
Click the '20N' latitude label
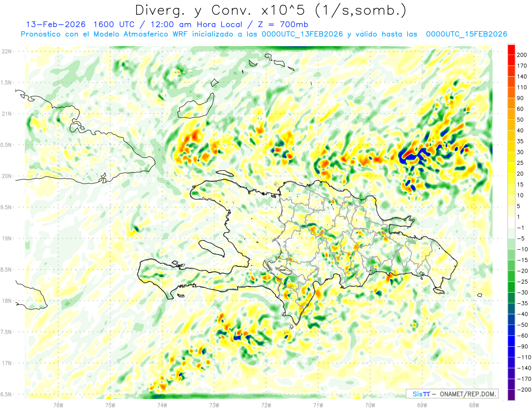click(x=7, y=176)
